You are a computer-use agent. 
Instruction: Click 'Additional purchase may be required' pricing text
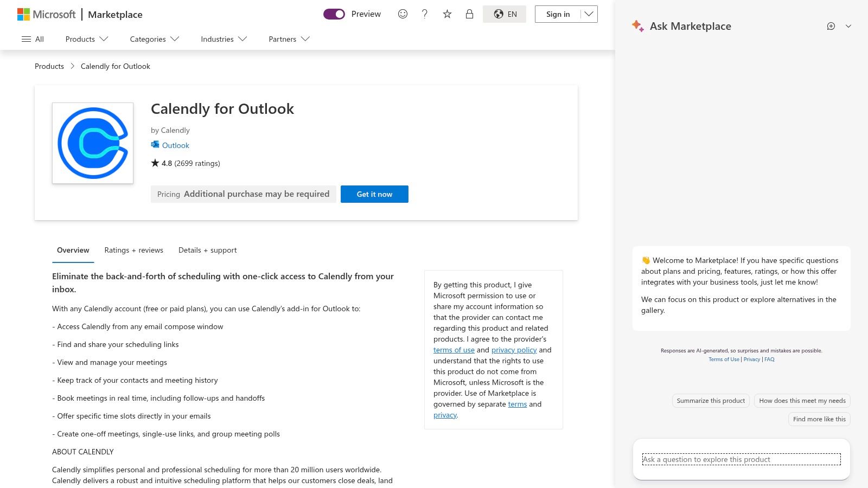pos(257,194)
